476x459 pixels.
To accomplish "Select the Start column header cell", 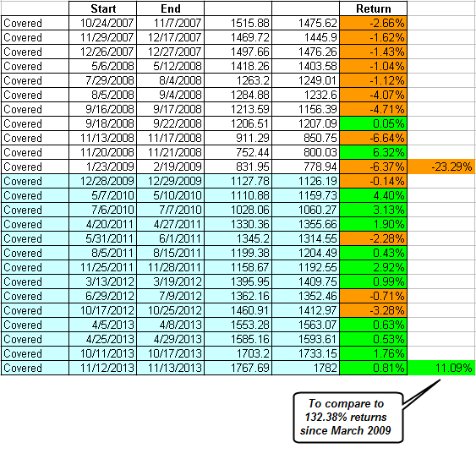I will coord(102,8).
